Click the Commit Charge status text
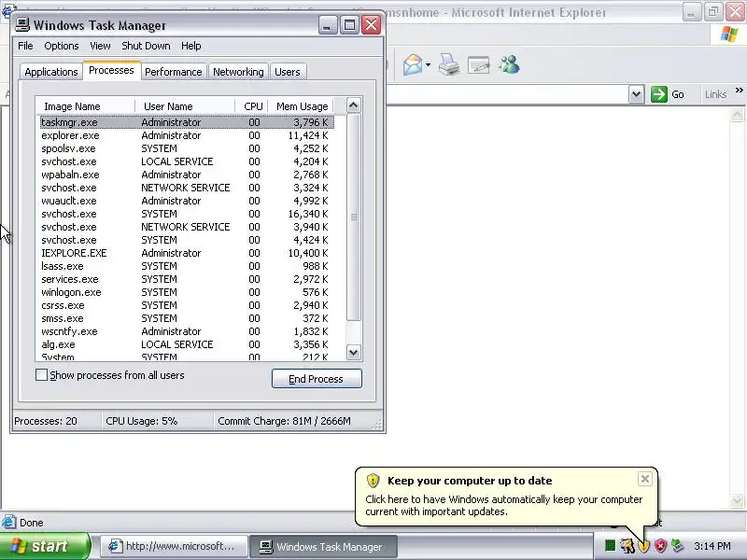Viewport: 747px width, 560px height. point(284,421)
